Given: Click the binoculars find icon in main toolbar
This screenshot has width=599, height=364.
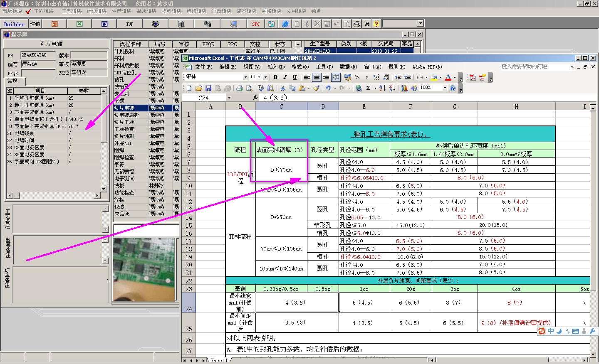Looking at the screenshot, I should pyautogui.click(x=367, y=24).
